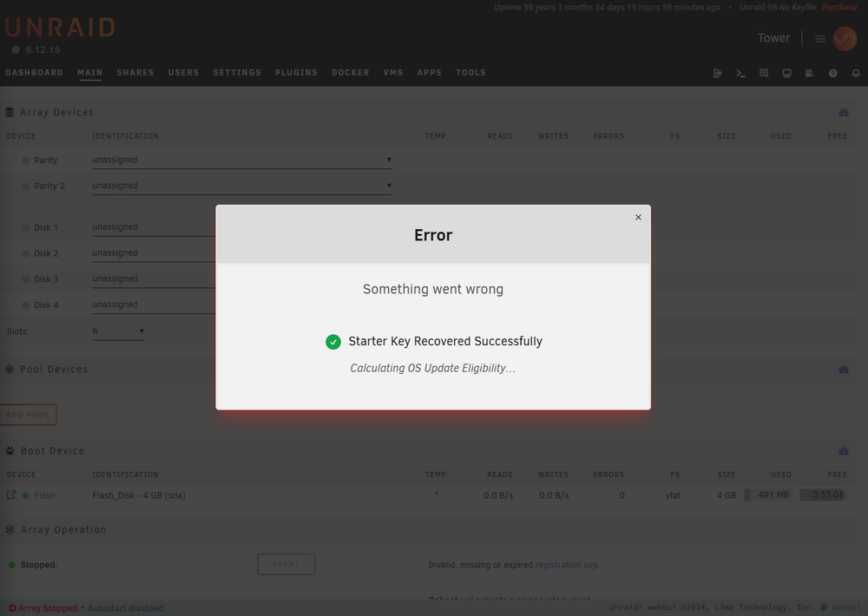This screenshot has width=868, height=616.
Task: Open the Settings tab
Action: [x=237, y=73]
